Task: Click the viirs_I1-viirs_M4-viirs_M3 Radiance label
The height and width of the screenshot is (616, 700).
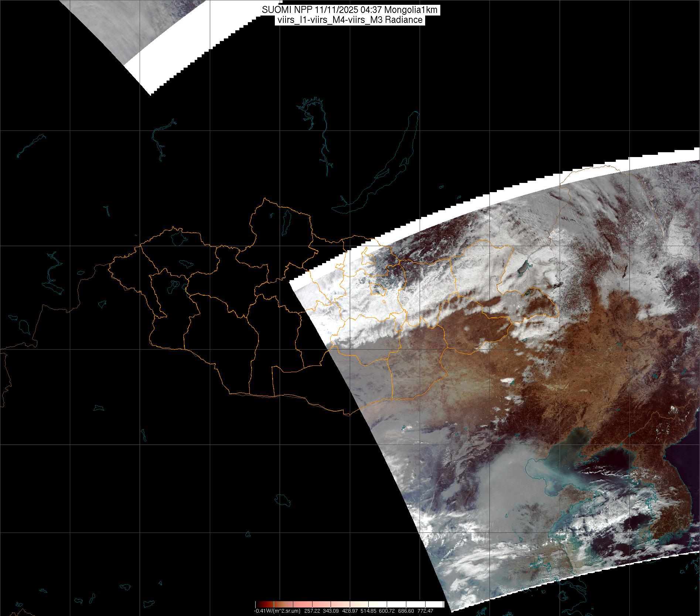Action: pos(349,20)
